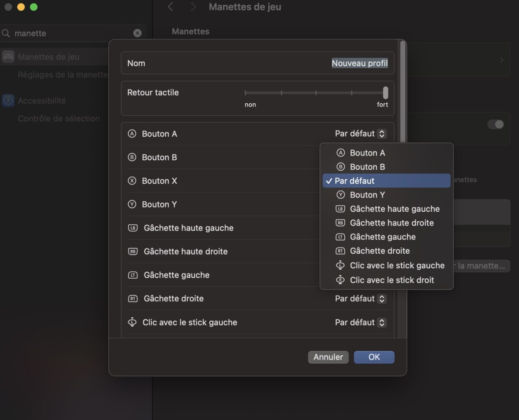Viewport: 519px width, 420px height.
Task: Click the magnifier icon in the search field
Action: pos(6,33)
